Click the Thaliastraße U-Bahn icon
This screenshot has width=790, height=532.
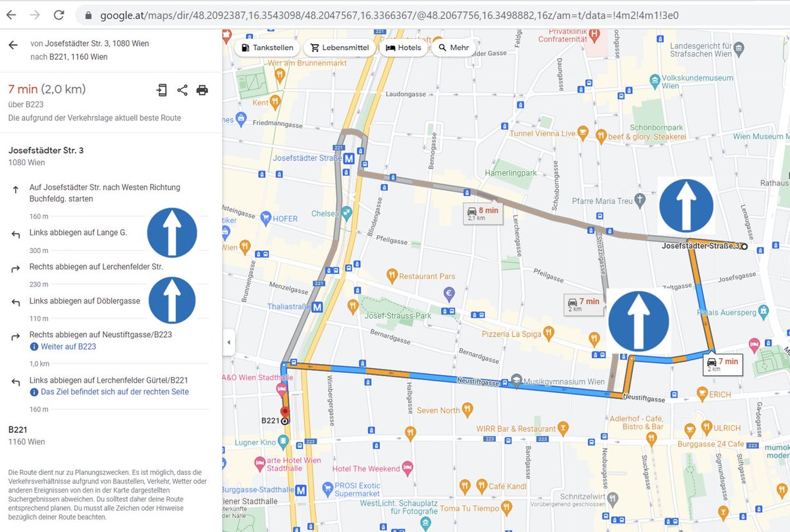tap(317, 307)
